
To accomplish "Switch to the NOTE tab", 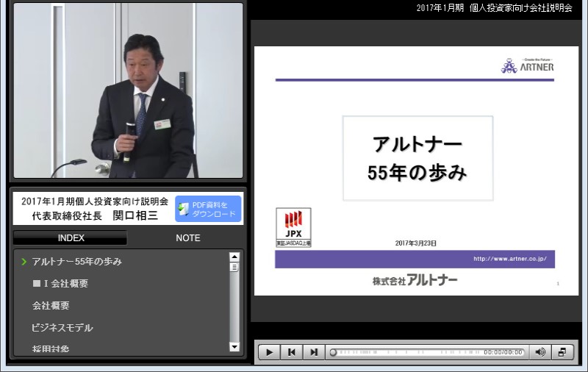I will click(x=188, y=237).
